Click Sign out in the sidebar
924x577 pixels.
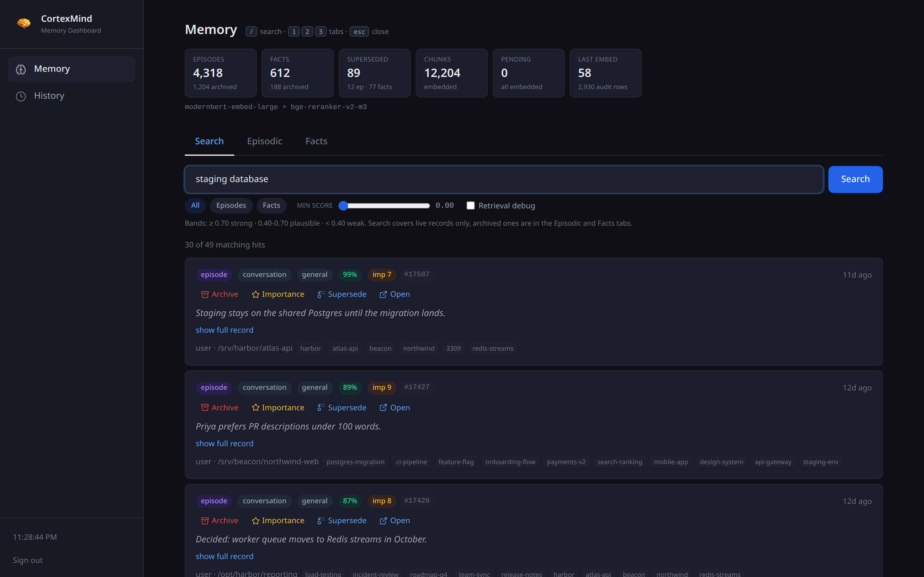(28, 560)
